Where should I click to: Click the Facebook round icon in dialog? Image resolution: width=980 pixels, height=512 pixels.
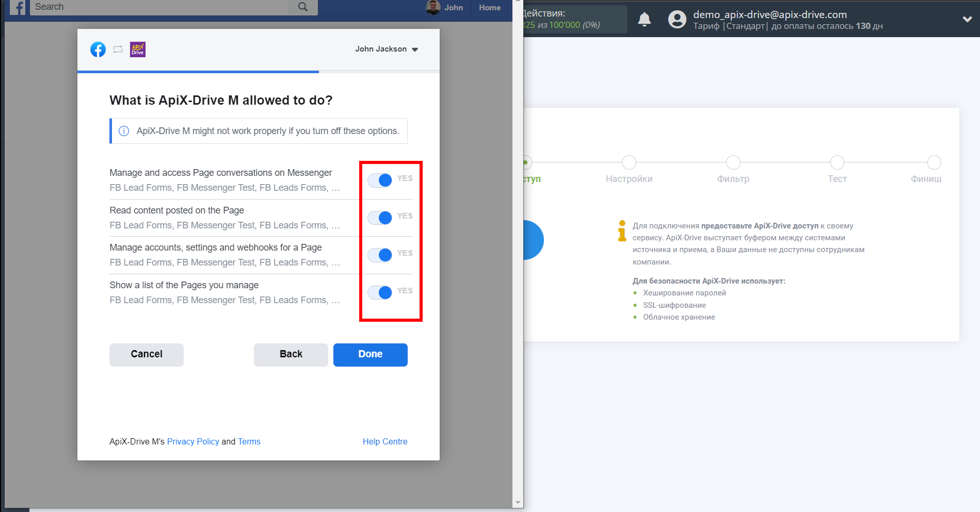[98, 49]
